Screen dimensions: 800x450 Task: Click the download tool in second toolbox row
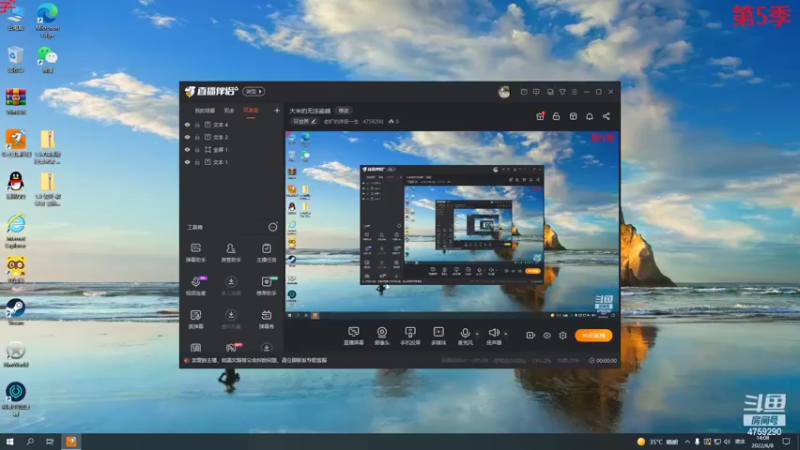click(231, 286)
